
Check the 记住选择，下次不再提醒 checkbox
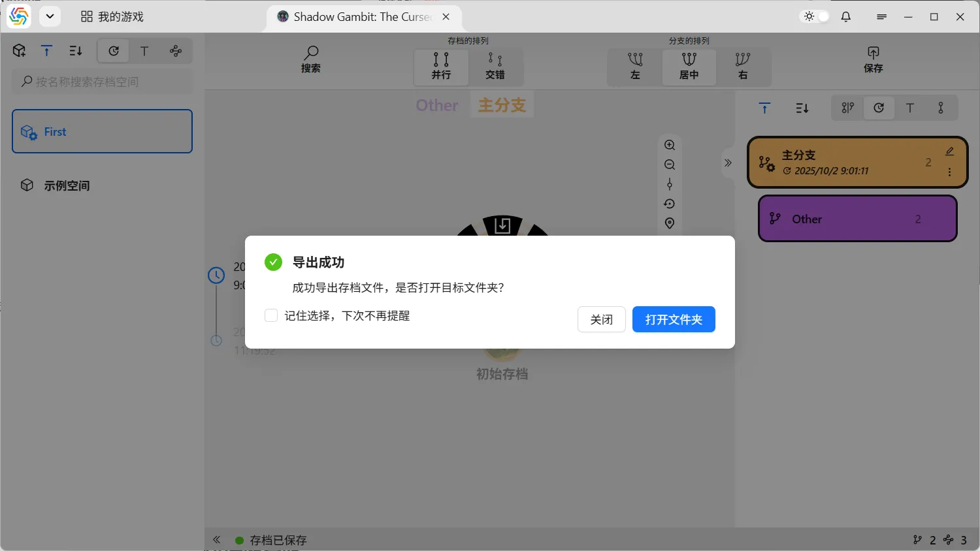pyautogui.click(x=271, y=316)
